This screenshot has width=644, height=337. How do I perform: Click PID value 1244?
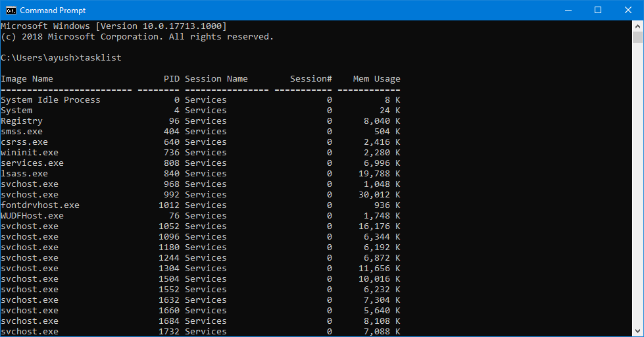click(x=169, y=257)
